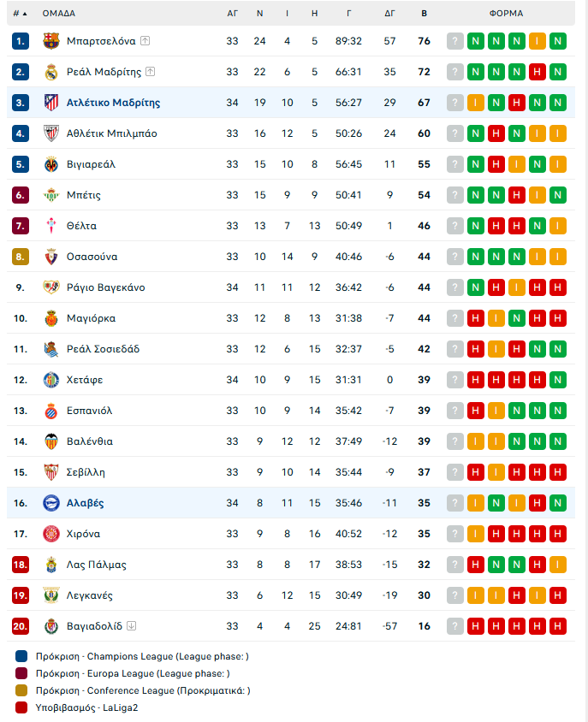Click the gray upcoming-match ? badge for Μπαρτσελόνα
This screenshot has width=588, height=722.
(454, 41)
